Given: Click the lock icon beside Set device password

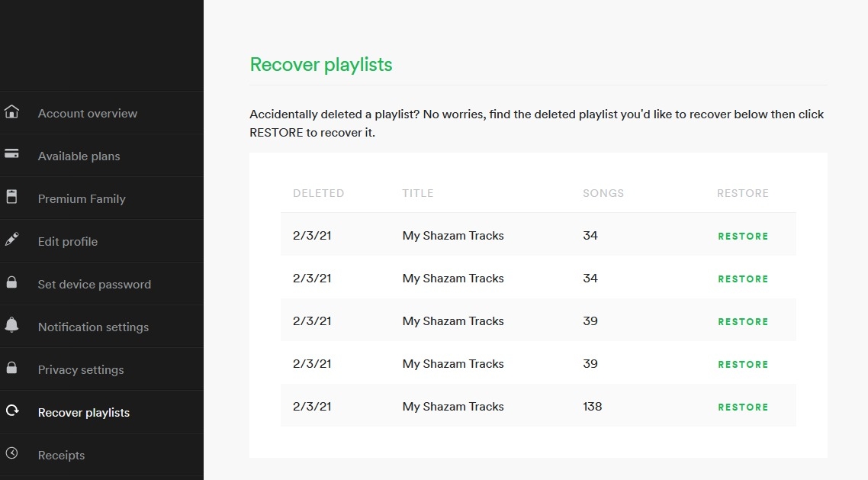Looking at the screenshot, I should (11, 283).
